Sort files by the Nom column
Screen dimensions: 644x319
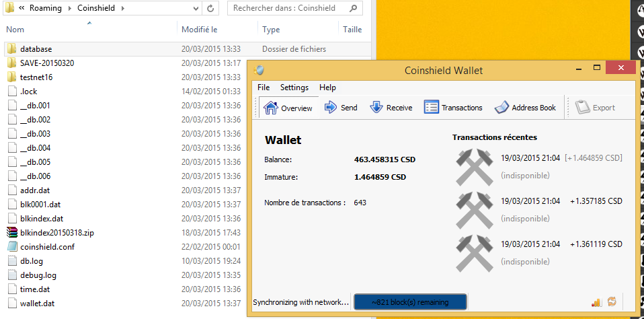point(15,30)
